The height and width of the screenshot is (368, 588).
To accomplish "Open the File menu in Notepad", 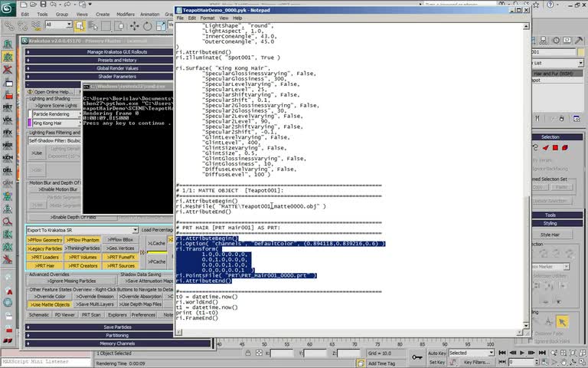I will point(180,18).
